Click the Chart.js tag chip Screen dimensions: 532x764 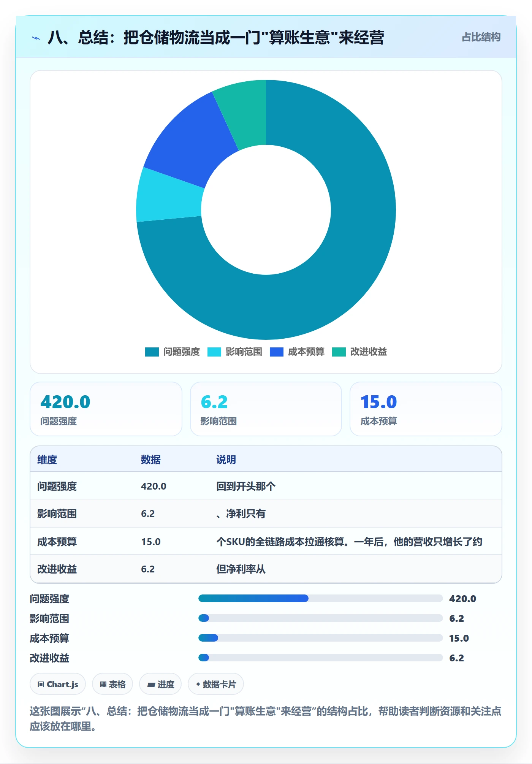coord(58,684)
